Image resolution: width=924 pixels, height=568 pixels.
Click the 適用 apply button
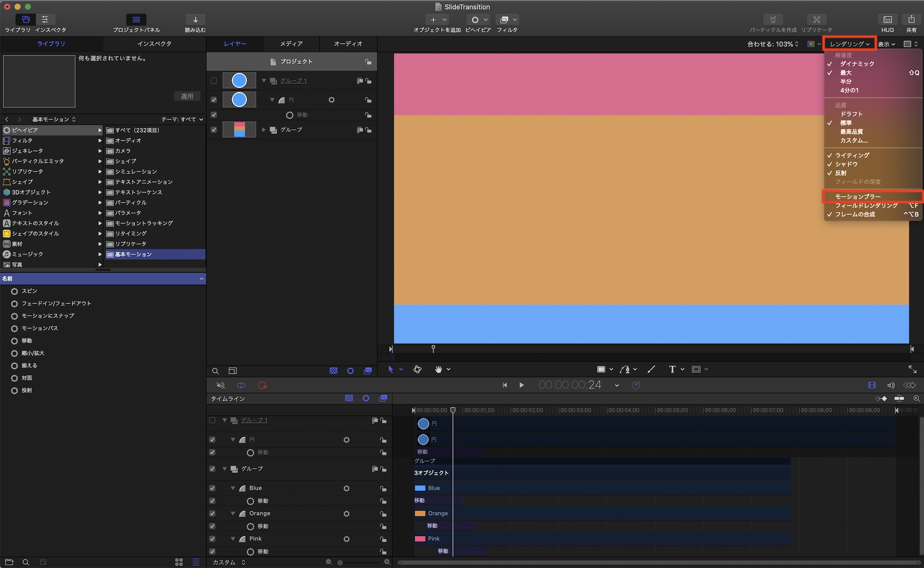[187, 96]
